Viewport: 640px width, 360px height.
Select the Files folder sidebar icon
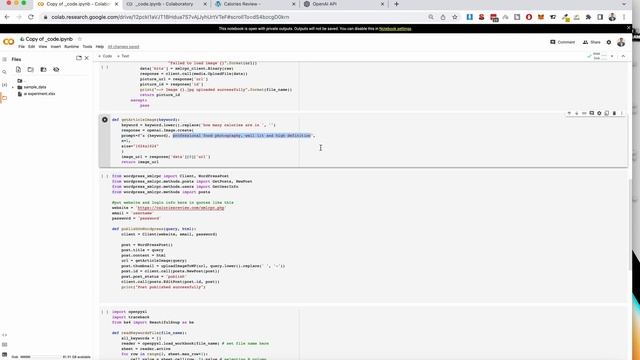click(x=4, y=98)
